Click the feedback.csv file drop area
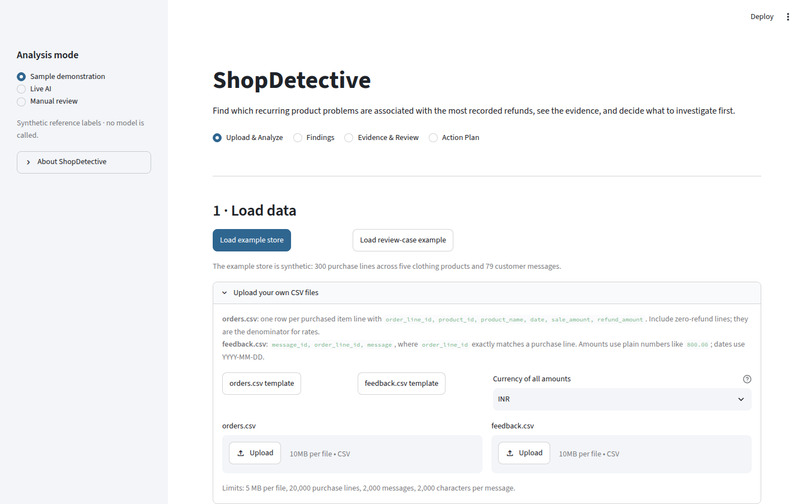The height and width of the screenshot is (504, 806). (x=621, y=454)
